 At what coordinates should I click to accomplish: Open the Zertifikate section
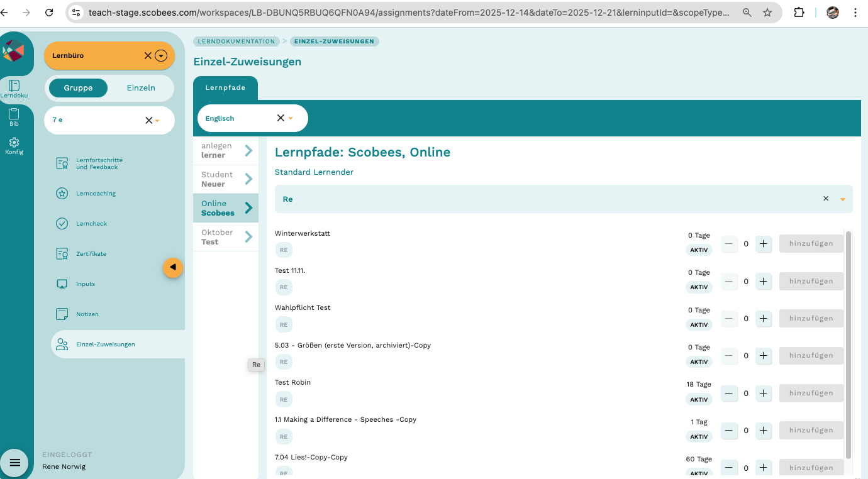tap(91, 254)
